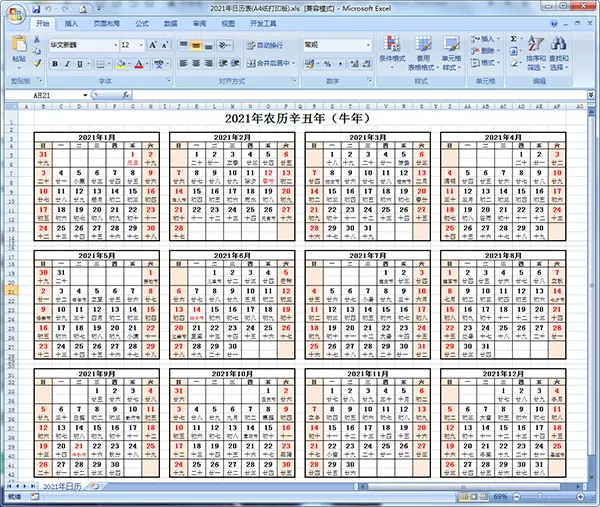This screenshot has height=507, width=600.
Task: Open Conditional Formatting (条件格式)
Action: click(x=392, y=53)
